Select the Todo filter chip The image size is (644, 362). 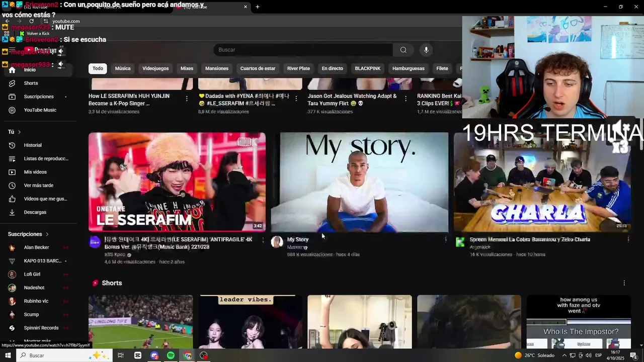click(98, 68)
